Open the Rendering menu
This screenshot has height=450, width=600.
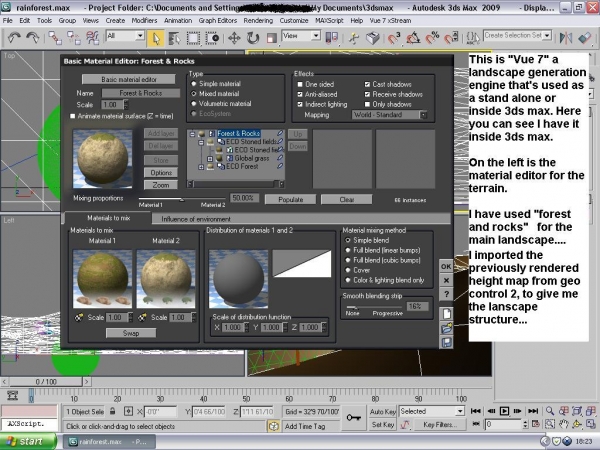pos(258,20)
